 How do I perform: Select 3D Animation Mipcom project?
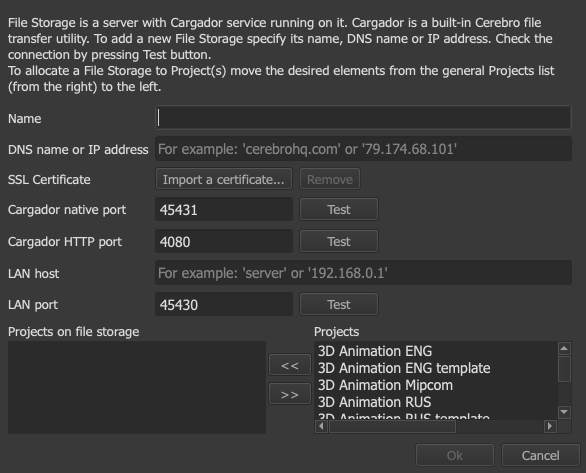click(x=385, y=385)
